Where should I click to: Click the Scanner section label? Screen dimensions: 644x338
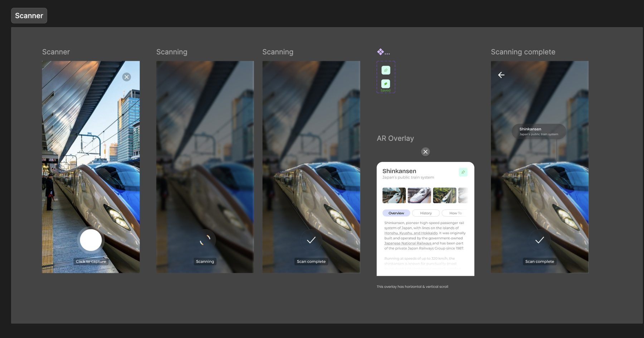(x=29, y=16)
